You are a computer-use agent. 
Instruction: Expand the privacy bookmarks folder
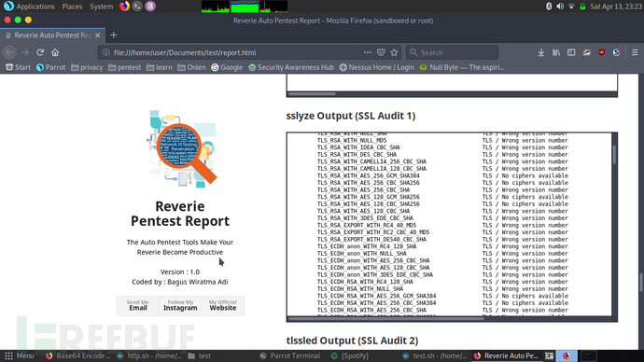(87, 67)
